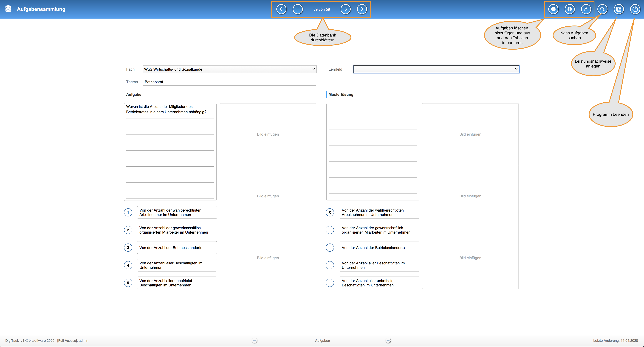Go to the previous task record
This screenshot has height=347, width=644.
click(x=297, y=9)
